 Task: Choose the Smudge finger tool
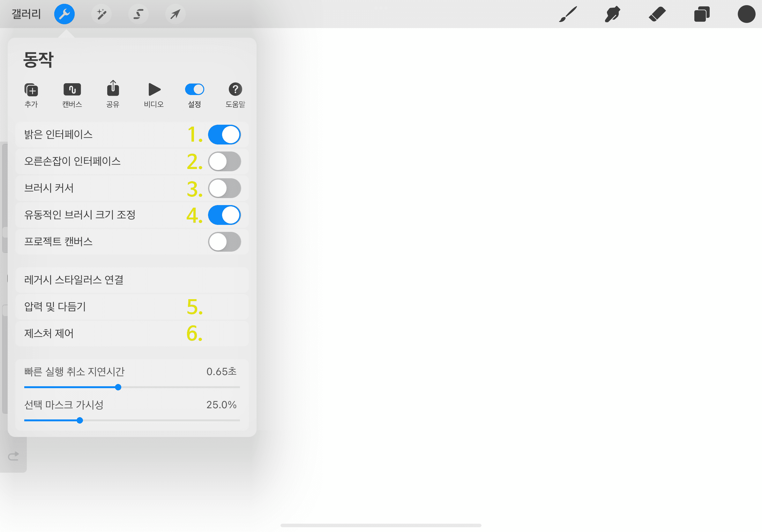[x=612, y=14]
